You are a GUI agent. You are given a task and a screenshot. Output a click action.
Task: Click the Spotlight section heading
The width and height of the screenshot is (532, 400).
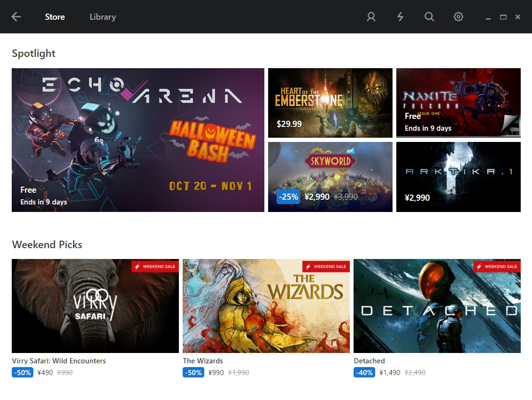pyautogui.click(x=34, y=54)
